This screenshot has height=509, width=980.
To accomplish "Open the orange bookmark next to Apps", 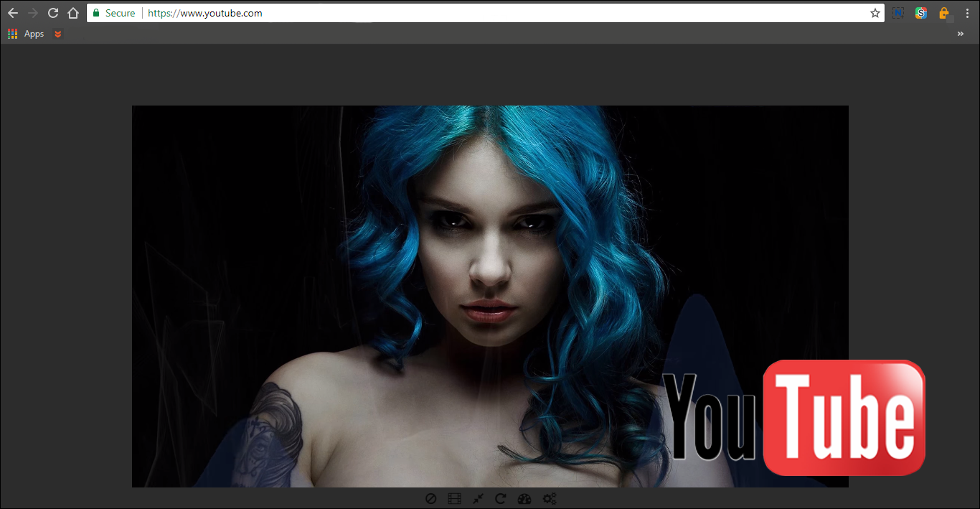I will point(58,34).
